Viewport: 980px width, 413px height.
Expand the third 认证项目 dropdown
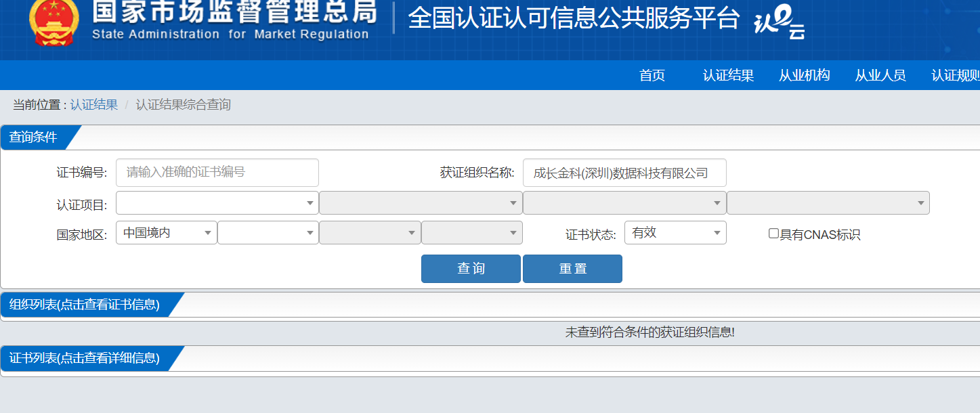pyautogui.click(x=624, y=202)
